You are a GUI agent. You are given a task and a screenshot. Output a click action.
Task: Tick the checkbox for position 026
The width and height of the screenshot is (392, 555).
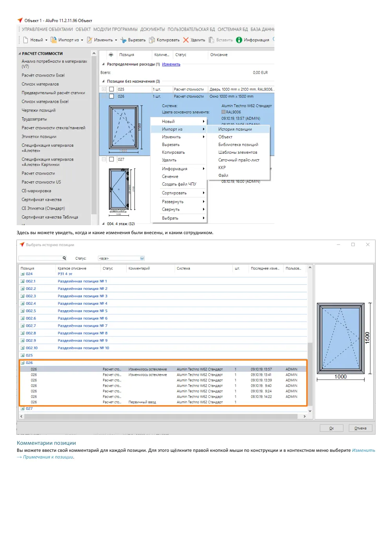111,96
